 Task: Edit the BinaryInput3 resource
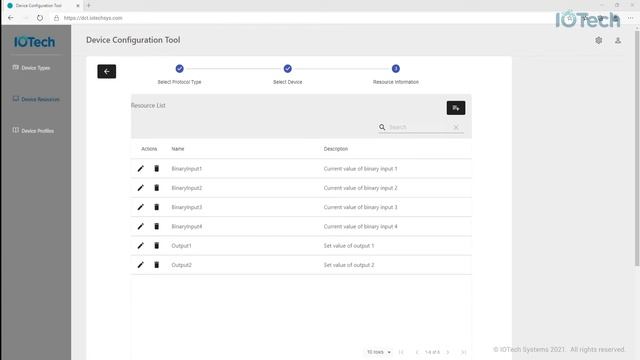click(x=140, y=207)
